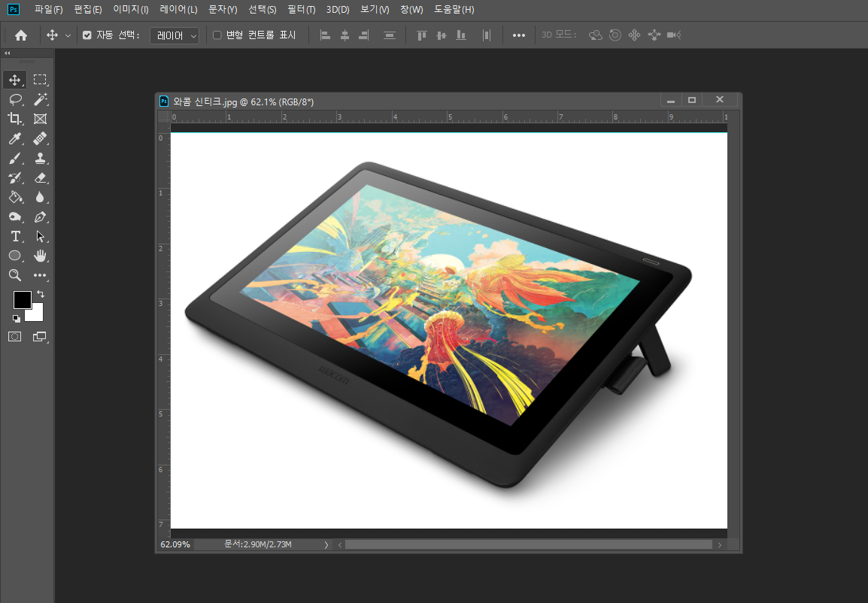This screenshot has width=868, height=603.
Task: Select the Blur tool
Action: click(x=40, y=198)
